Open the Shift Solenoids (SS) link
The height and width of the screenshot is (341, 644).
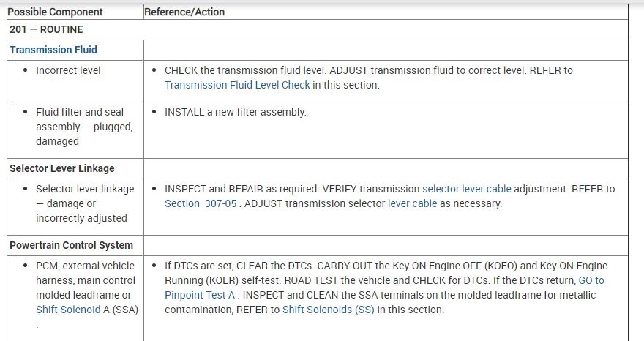[327, 310]
